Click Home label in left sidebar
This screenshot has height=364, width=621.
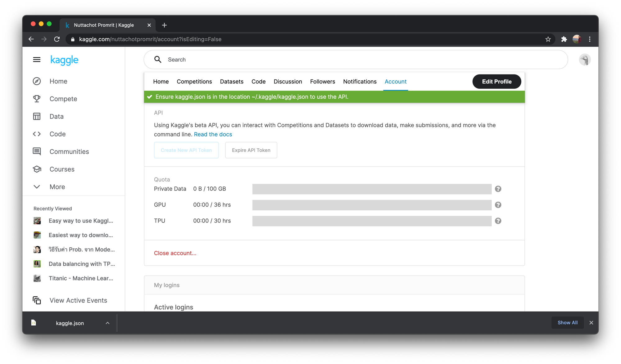coord(58,81)
